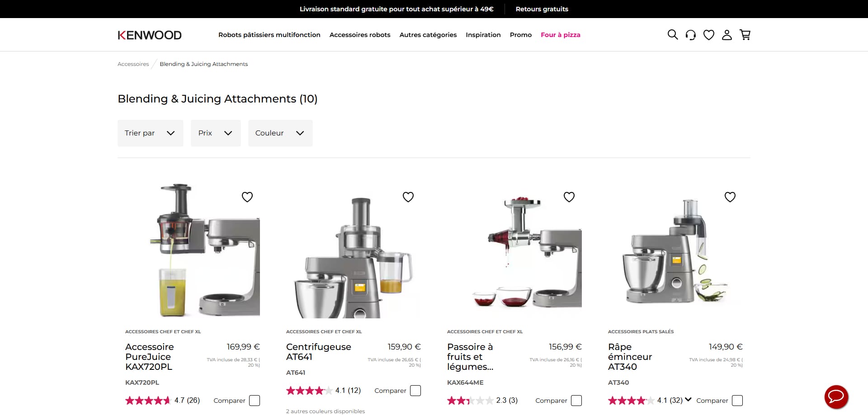The height and width of the screenshot is (415, 868).
Task: Open Centrifugeuse AT641 product title
Action: click(x=319, y=352)
